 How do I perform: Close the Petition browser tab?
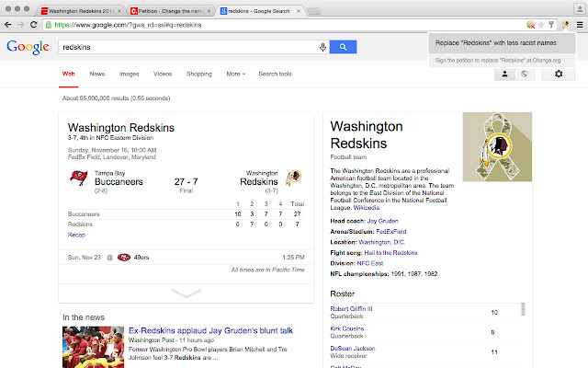(x=209, y=11)
